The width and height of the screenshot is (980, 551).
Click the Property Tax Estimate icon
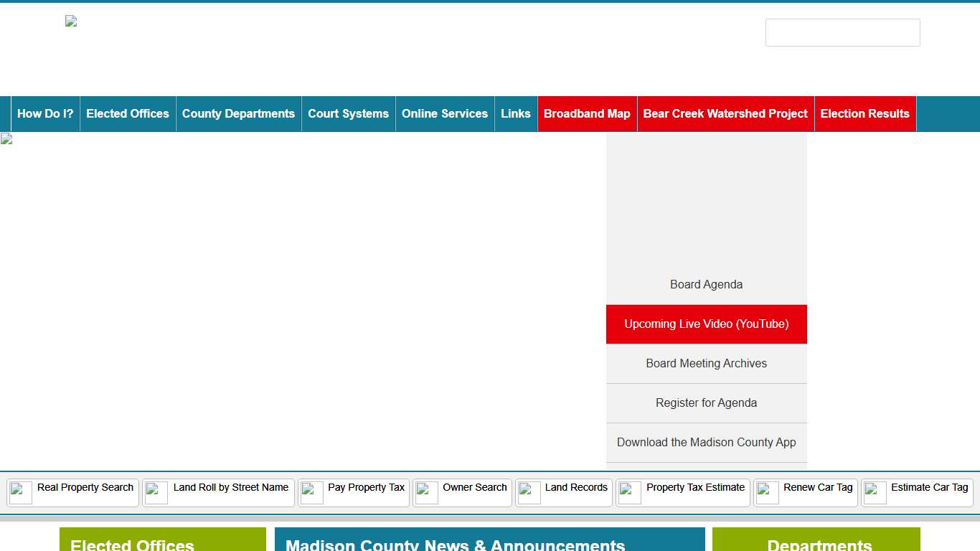point(630,493)
